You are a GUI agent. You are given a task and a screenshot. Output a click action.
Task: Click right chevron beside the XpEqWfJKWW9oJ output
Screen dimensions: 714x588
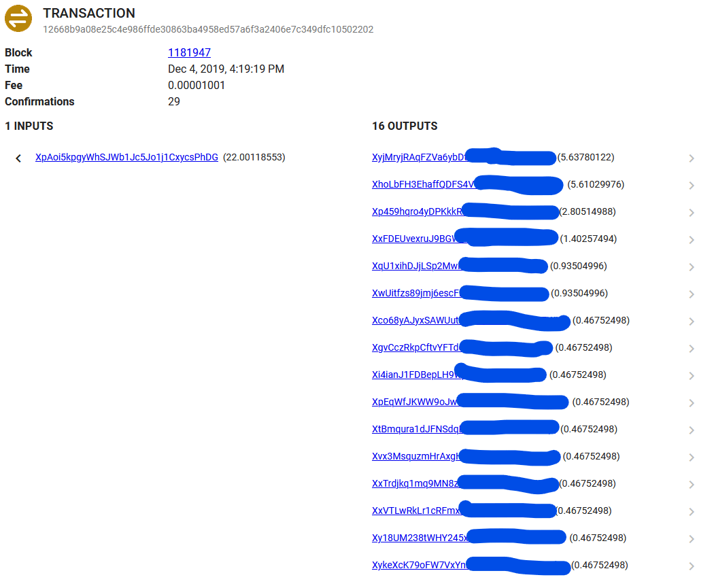692,403
